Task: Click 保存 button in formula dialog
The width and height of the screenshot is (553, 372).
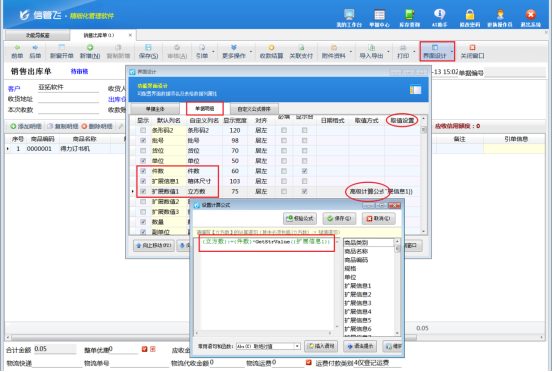Action: click(x=339, y=219)
